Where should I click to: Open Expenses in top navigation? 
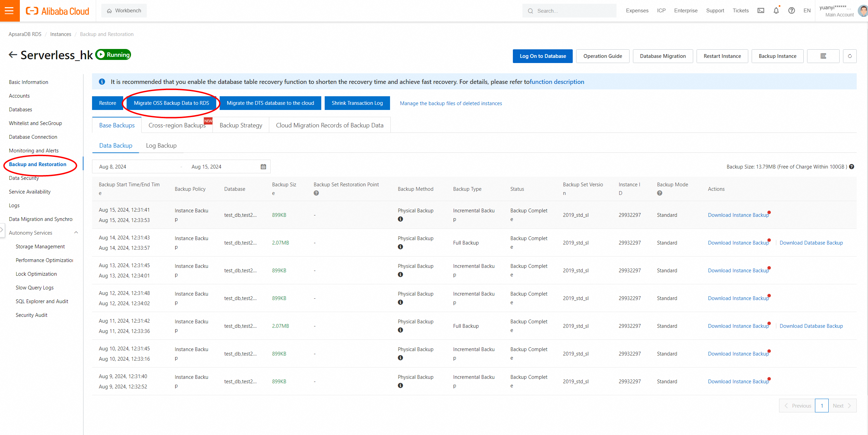pos(637,11)
